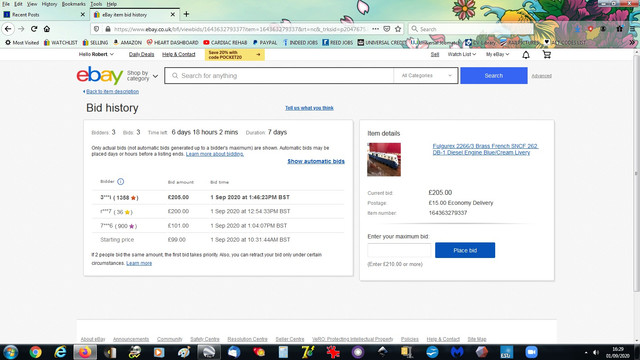The image size is (640, 360).
Task: Open All Categories combo box
Action: [426, 76]
